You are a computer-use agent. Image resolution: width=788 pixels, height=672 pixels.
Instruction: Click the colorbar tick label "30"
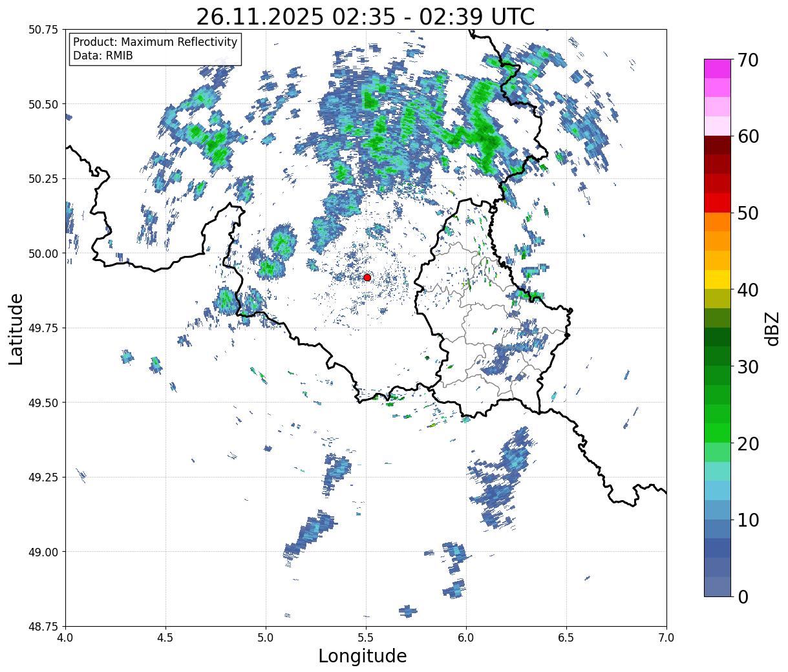pyautogui.click(x=748, y=366)
